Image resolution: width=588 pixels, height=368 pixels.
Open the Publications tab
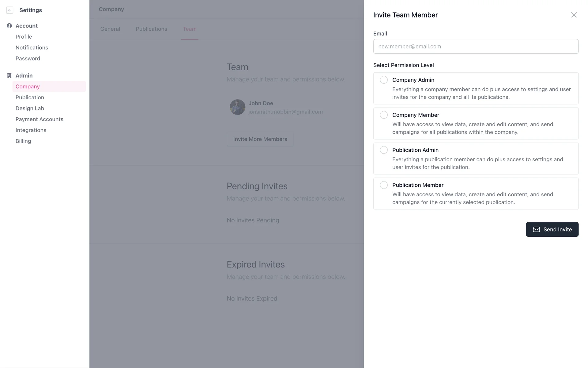151,29
